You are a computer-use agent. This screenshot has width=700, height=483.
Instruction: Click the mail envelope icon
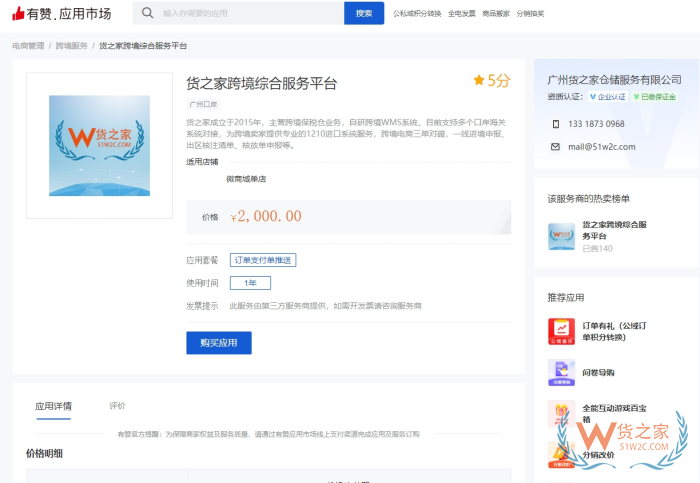click(555, 146)
